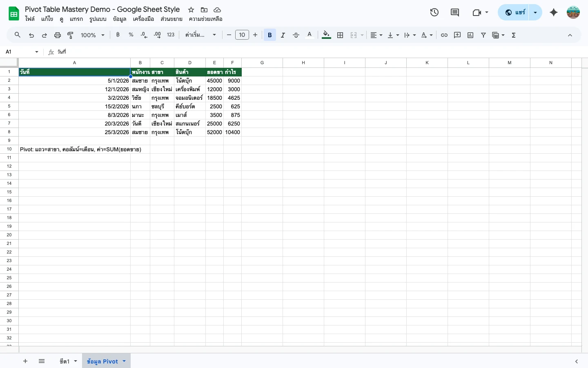Insert a chart from the toolbar
Screen dimensions: 588x368
[x=470, y=35]
